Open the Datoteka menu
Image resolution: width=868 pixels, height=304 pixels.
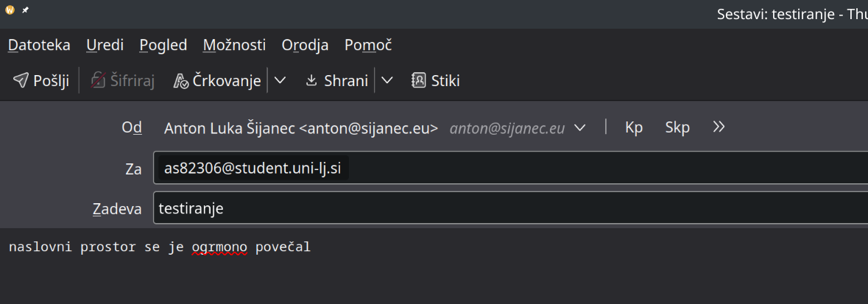(39, 45)
